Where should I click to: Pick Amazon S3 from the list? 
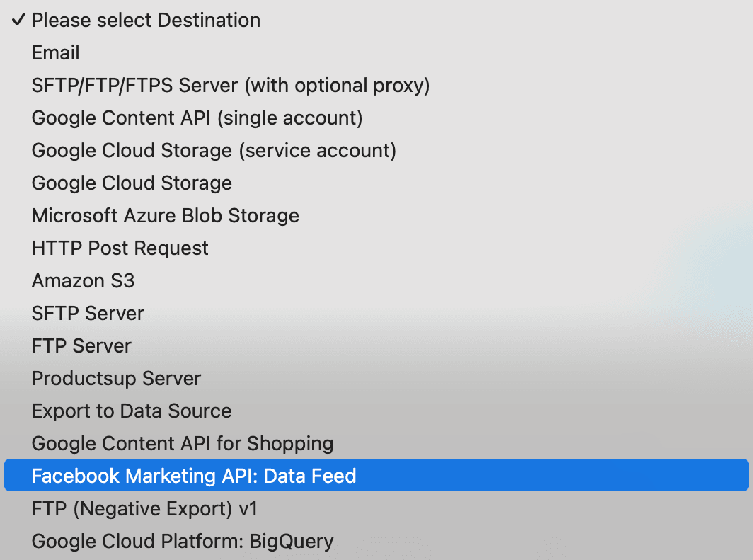(x=83, y=281)
